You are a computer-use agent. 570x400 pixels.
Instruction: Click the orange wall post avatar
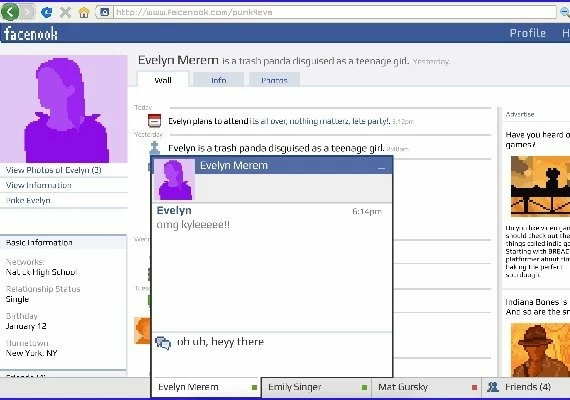pyautogui.click(x=142, y=330)
